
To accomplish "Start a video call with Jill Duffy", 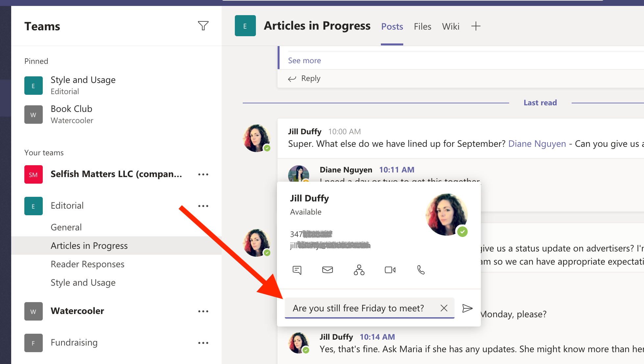I will tap(390, 270).
